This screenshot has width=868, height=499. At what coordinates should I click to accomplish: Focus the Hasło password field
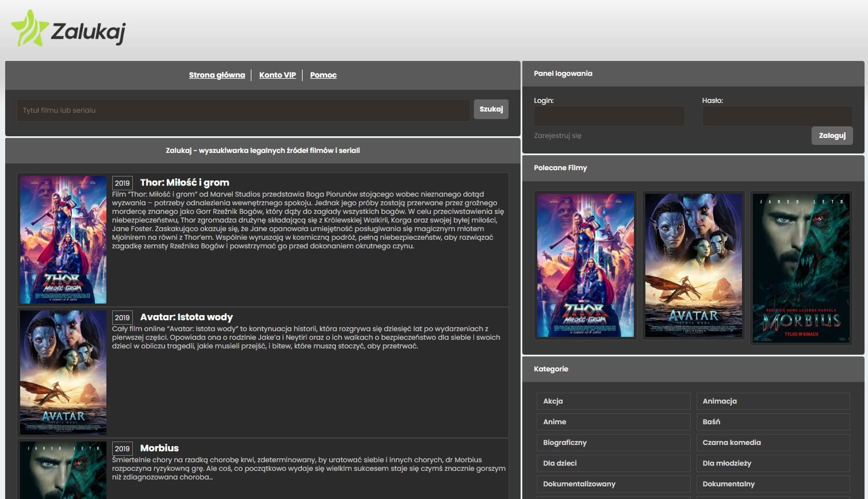[777, 116]
